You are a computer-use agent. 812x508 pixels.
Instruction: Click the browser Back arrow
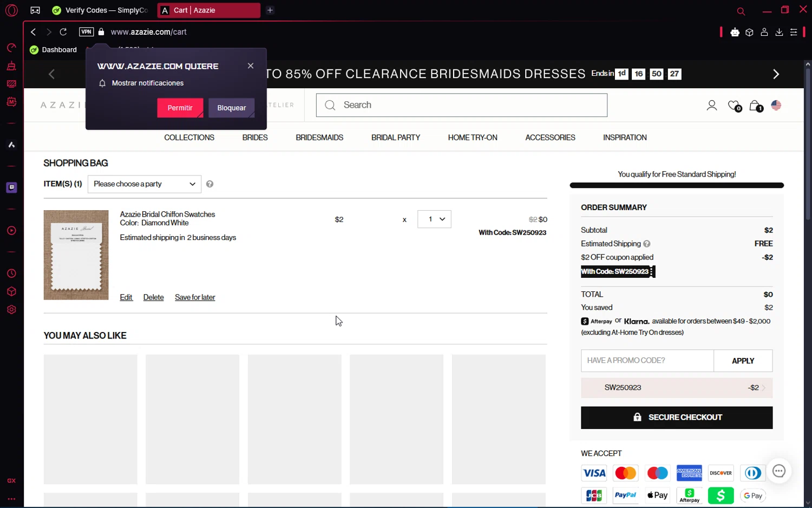[x=34, y=32]
